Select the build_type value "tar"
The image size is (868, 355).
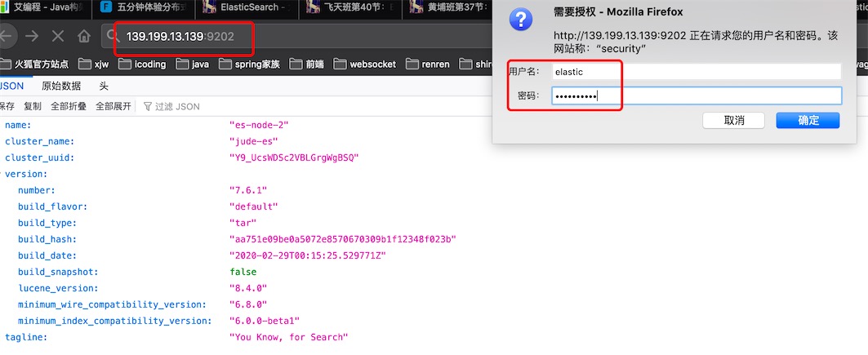click(x=243, y=223)
